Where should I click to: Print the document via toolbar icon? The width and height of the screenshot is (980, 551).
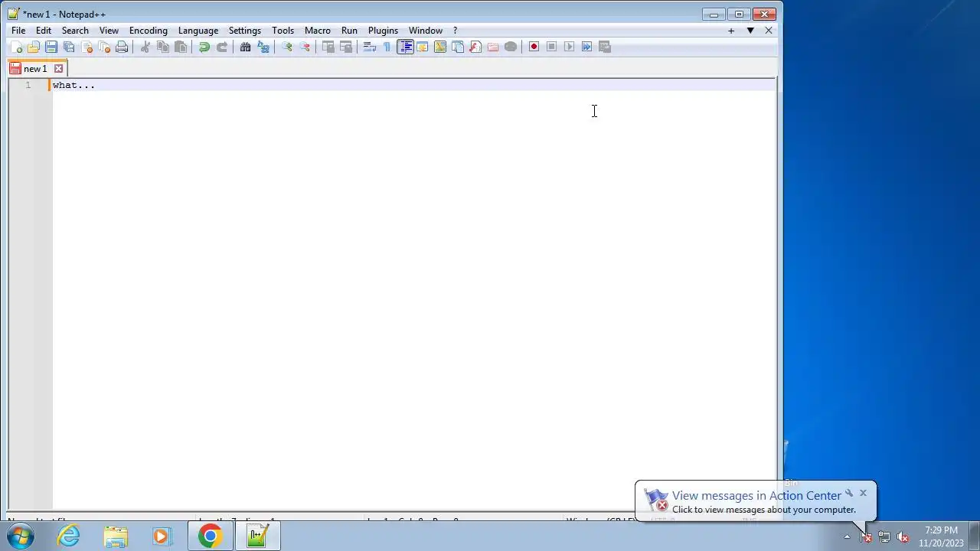tap(122, 47)
